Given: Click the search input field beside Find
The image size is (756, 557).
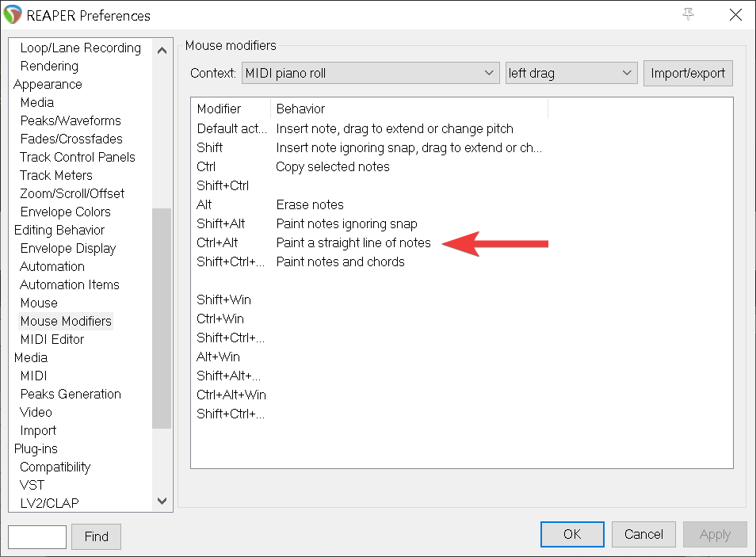Looking at the screenshot, I should (37, 536).
